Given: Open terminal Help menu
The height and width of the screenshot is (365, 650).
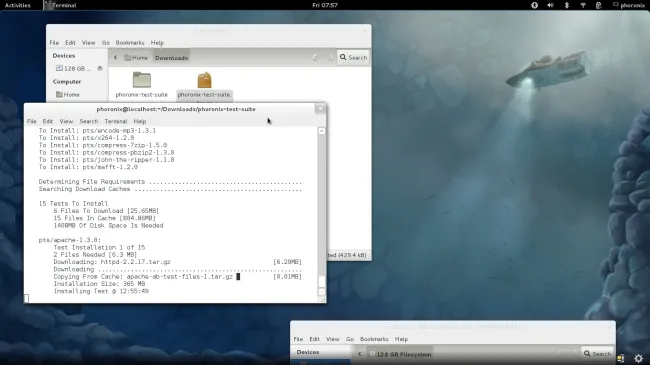Looking at the screenshot, I should [140, 122].
